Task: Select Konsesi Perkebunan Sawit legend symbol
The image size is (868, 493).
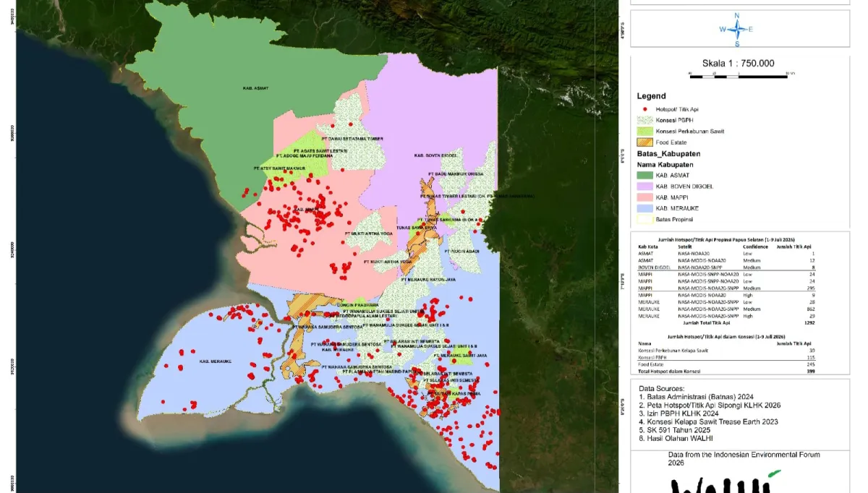Action: [645, 131]
